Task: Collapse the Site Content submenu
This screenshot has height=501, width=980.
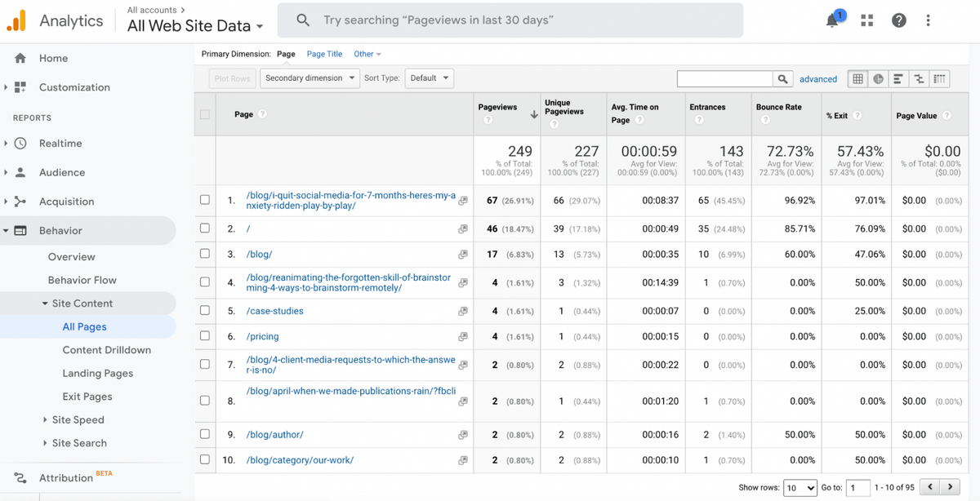Action: pos(45,304)
